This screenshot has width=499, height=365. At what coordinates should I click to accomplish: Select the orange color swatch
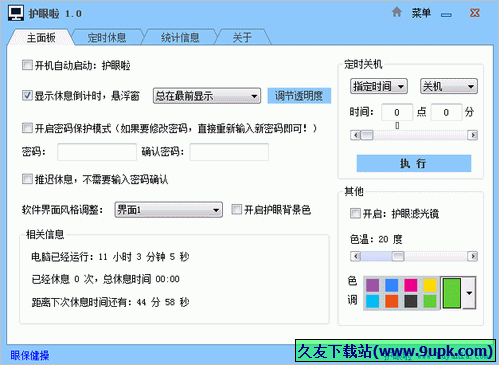pos(392,301)
